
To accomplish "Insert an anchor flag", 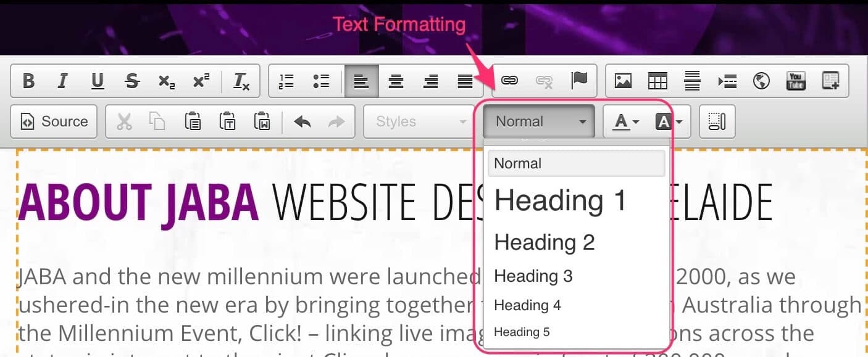I will [x=579, y=81].
